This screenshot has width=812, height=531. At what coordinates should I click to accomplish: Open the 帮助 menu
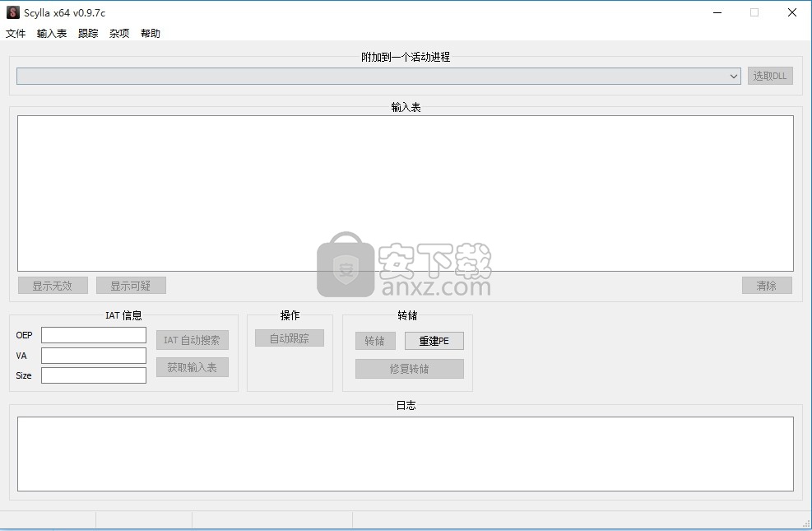point(151,33)
